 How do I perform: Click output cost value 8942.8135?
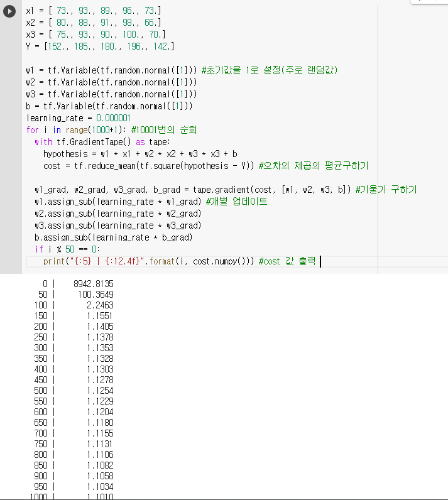94,284
